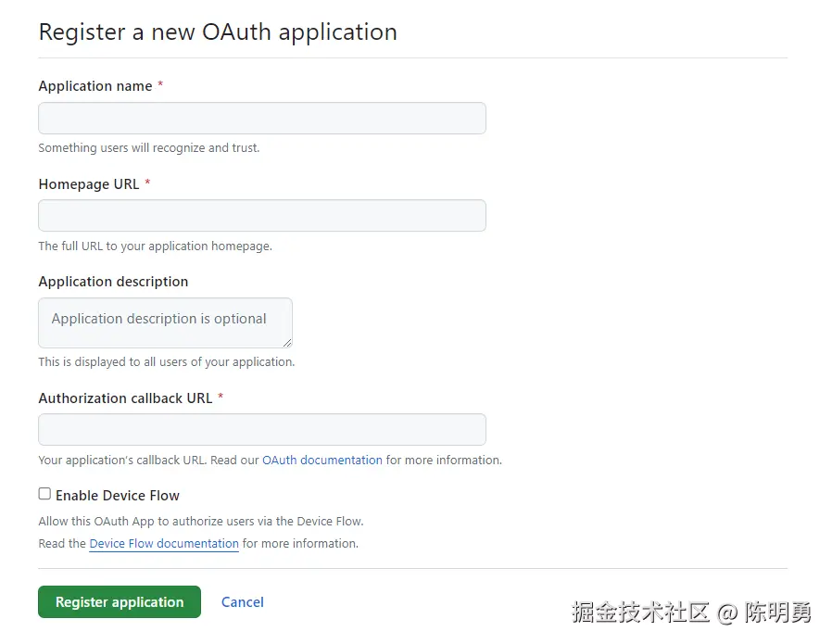Click 'This is displayed to all users' hint

(167, 361)
